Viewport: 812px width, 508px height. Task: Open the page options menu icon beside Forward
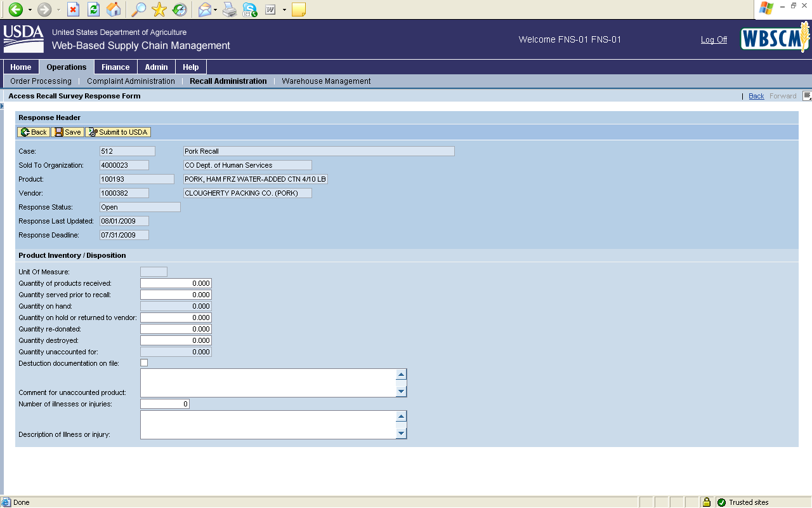pyautogui.click(x=807, y=96)
